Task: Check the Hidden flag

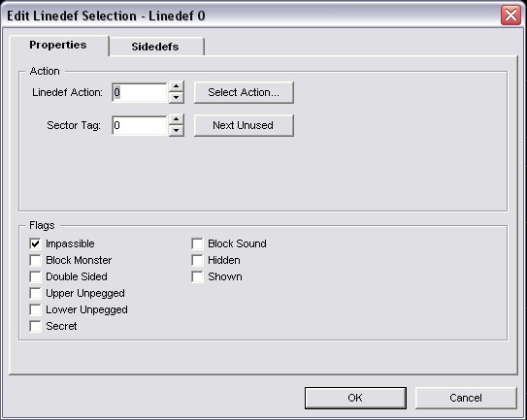Action: [197, 260]
